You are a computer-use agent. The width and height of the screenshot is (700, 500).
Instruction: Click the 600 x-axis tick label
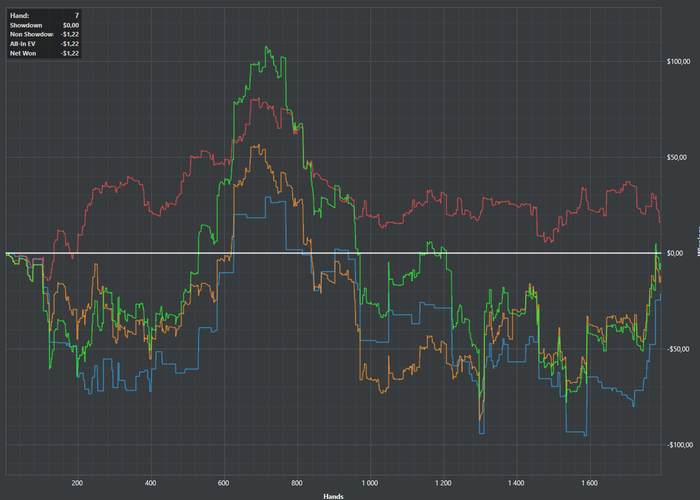click(x=224, y=483)
